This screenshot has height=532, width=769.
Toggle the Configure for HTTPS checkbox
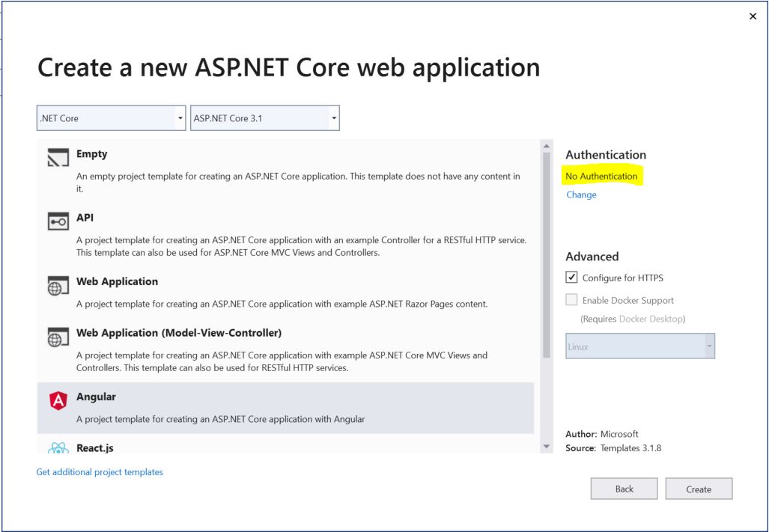571,278
